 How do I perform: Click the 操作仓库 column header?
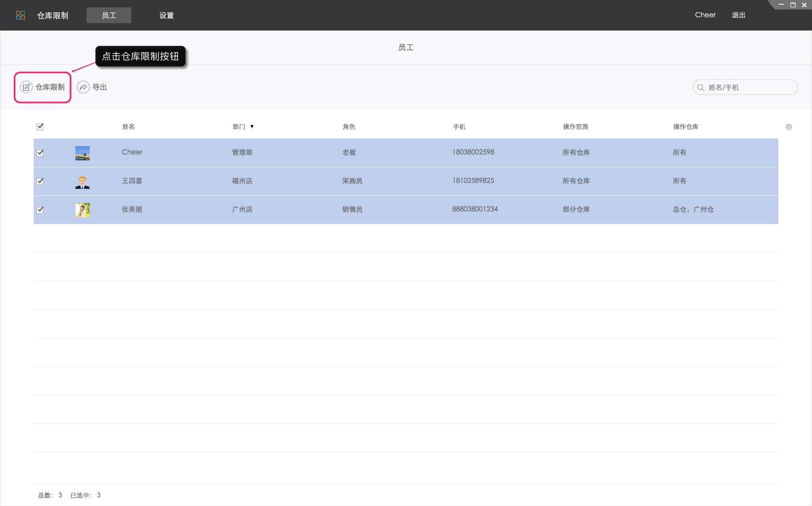(x=686, y=127)
